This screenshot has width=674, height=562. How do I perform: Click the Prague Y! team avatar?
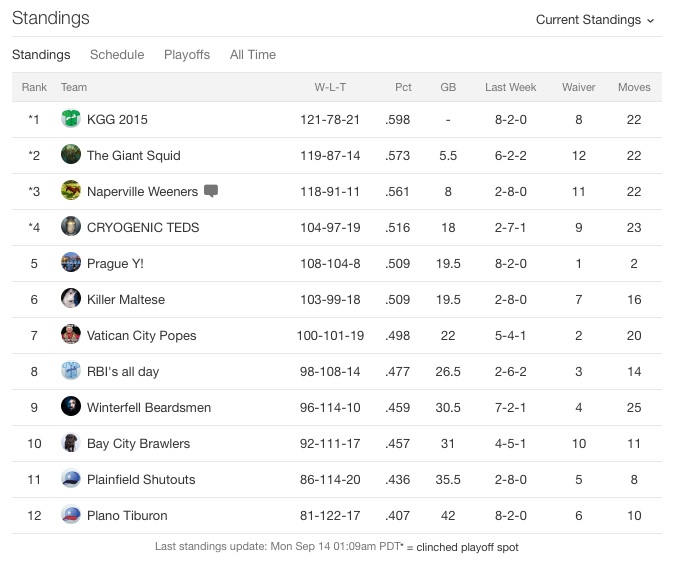[71, 262]
